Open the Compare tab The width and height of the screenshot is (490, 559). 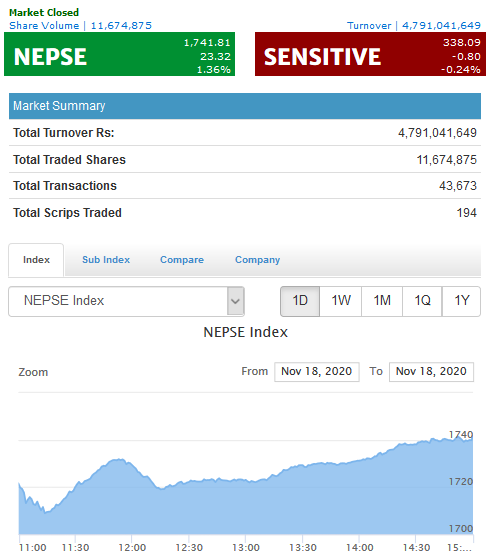pos(182,260)
